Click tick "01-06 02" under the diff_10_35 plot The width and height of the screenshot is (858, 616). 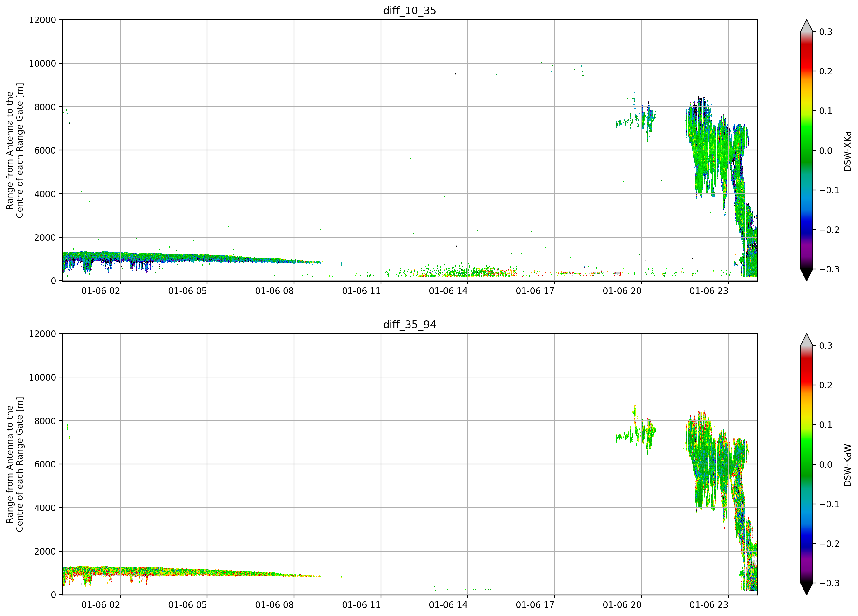(101, 291)
